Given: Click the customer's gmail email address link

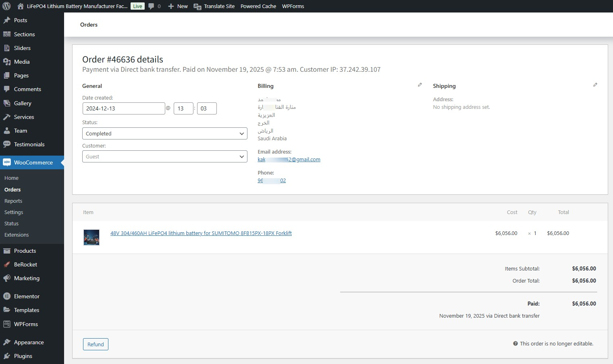Looking at the screenshot, I should pyautogui.click(x=289, y=159).
